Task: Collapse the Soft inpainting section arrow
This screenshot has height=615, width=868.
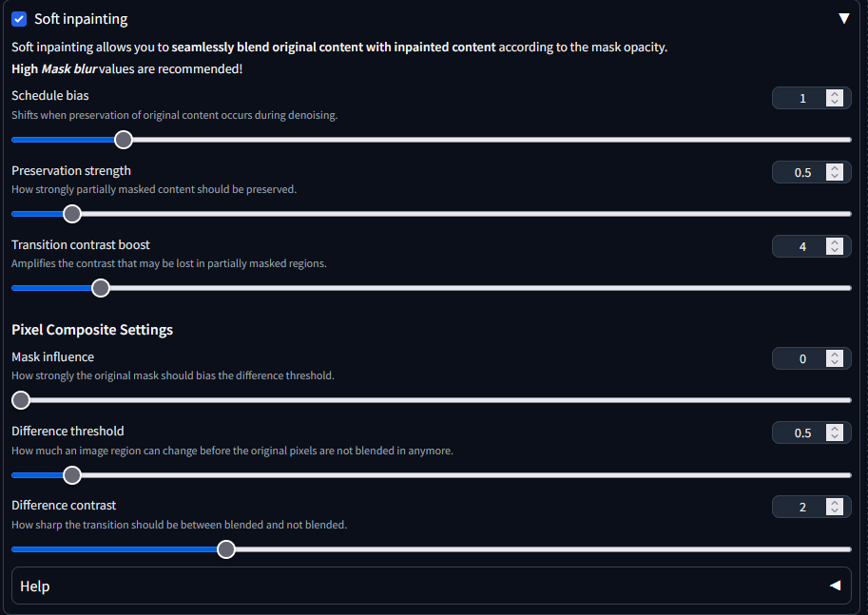Action: coord(843,19)
